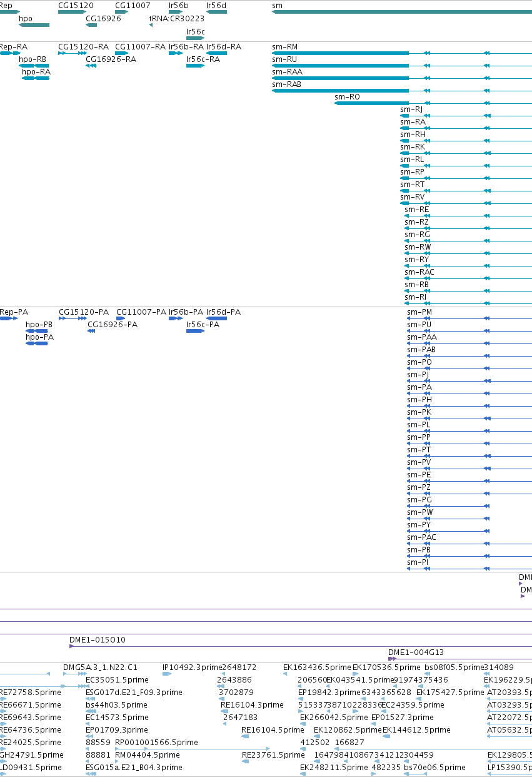
Task: Click the bs44h03.5prime EST label
Action: [117, 705]
